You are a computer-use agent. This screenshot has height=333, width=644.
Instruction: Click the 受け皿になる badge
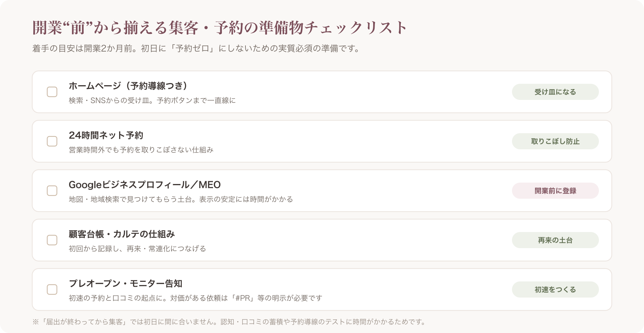click(x=555, y=92)
